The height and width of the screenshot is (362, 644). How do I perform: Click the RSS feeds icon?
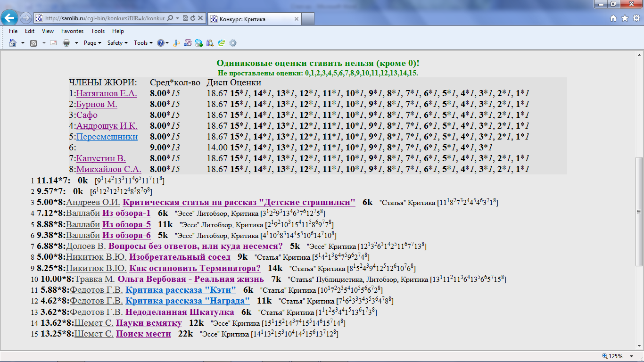click(33, 43)
